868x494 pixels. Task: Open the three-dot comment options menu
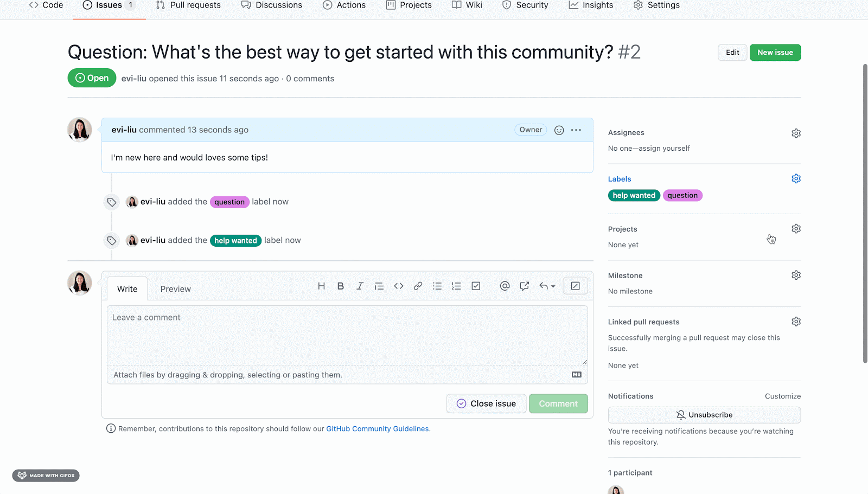[x=576, y=130]
